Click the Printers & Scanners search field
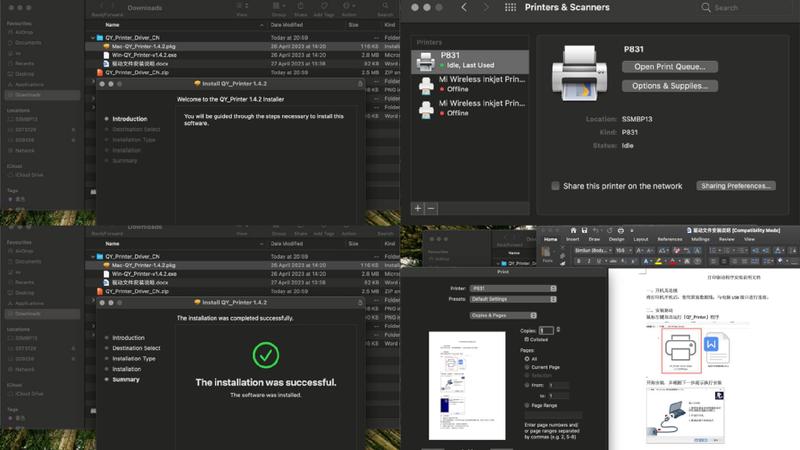The height and width of the screenshot is (450, 800). [744, 8]
